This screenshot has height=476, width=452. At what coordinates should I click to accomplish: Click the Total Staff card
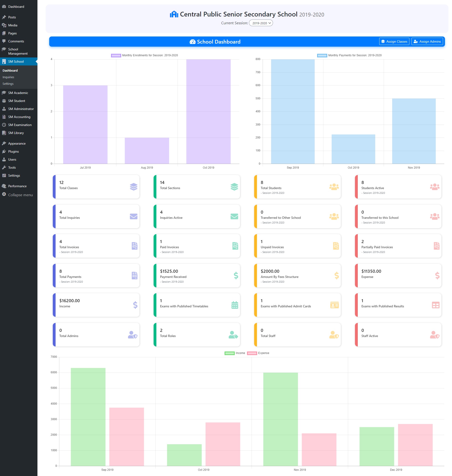tap(297, 335)
